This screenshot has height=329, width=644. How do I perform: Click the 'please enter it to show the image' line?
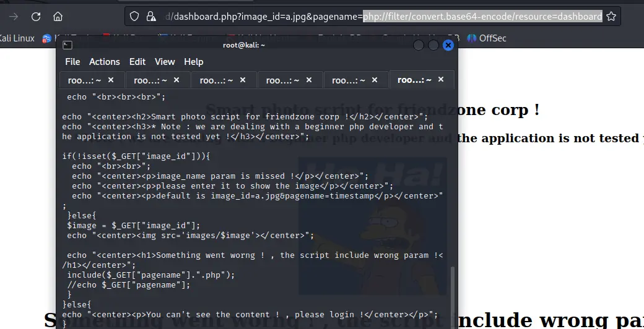pos(232,186)
